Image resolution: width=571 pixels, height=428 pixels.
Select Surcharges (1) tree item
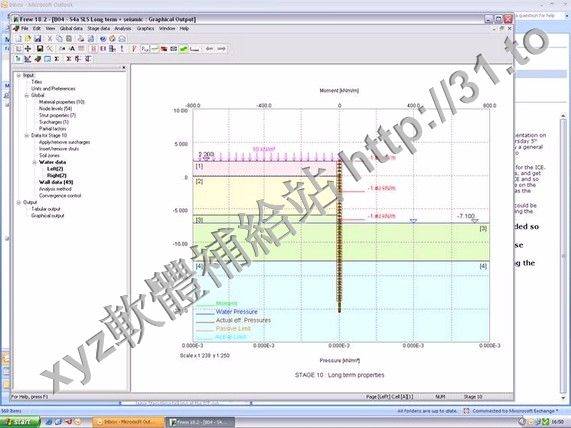click(54, 122)
